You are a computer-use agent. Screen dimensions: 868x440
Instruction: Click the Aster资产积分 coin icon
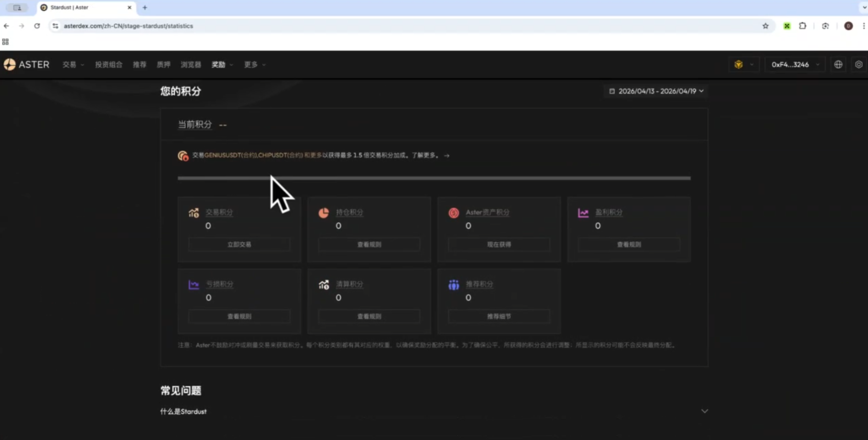click(x=454, y=212)
